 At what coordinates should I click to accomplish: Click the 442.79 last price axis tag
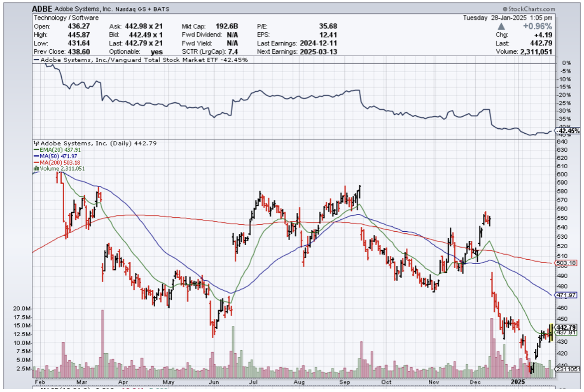[x=568, y=327]
